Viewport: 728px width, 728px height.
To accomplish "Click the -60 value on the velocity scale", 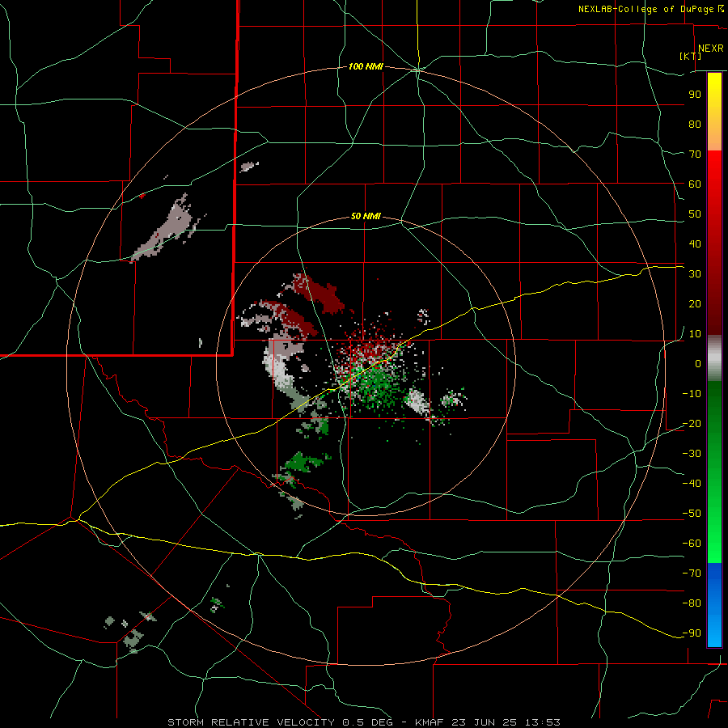I will tap(692, 544).
